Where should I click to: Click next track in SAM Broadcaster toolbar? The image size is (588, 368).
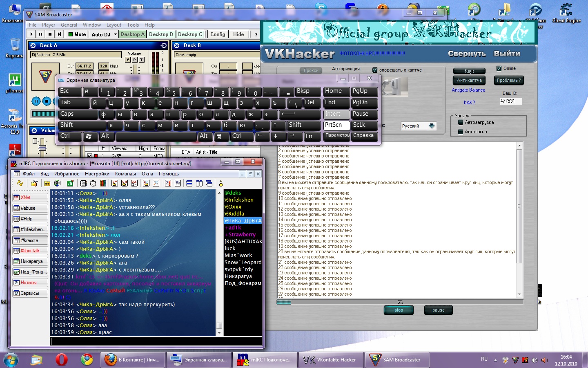click(x=59, y=34)
